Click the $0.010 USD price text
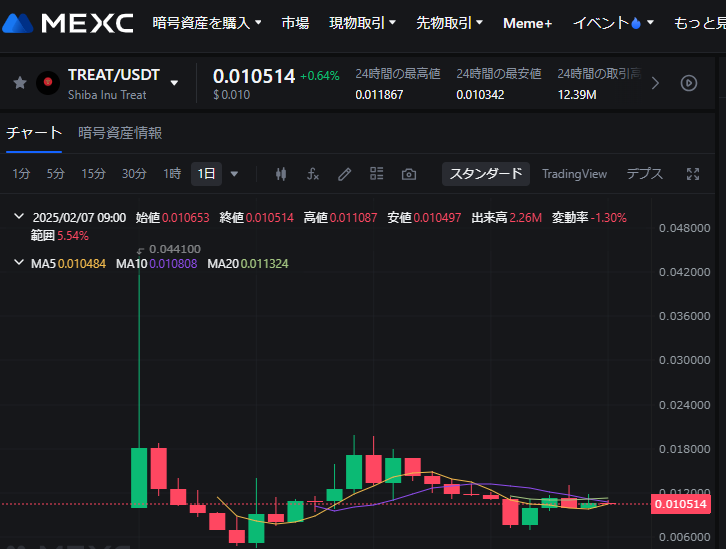 click(x=232, y=95)
